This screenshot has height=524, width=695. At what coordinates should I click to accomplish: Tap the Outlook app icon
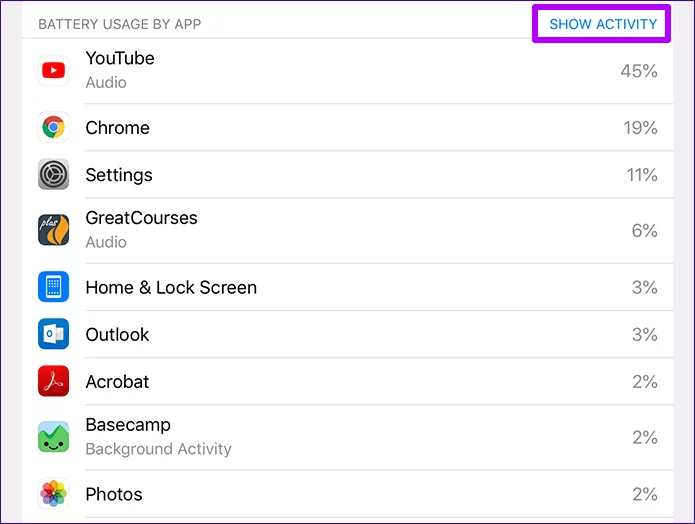click(53, 334)
